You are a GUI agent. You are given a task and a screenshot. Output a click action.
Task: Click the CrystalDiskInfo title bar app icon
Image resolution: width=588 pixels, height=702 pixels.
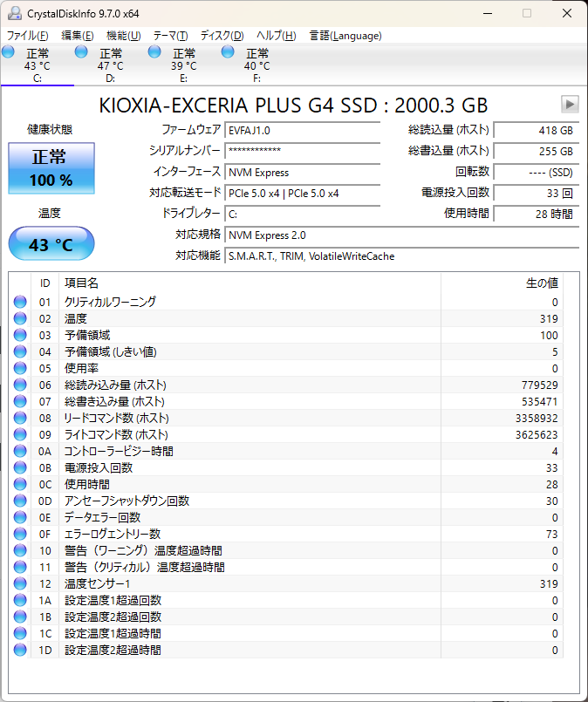15,13
